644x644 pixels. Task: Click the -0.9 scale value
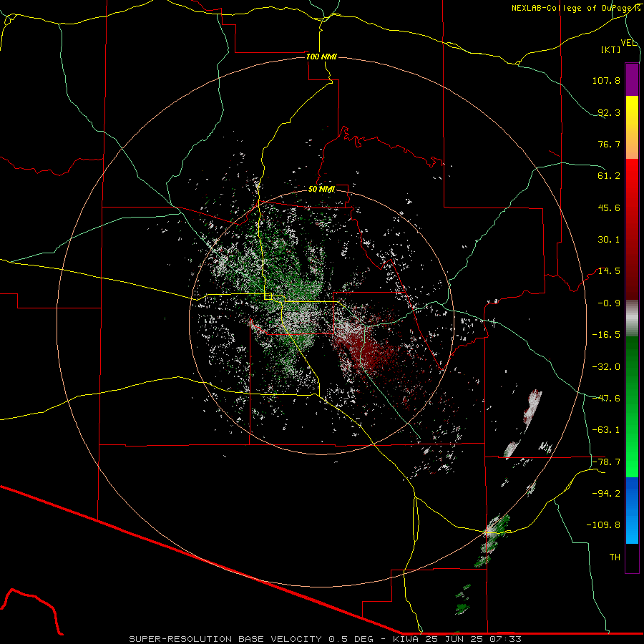609,303
